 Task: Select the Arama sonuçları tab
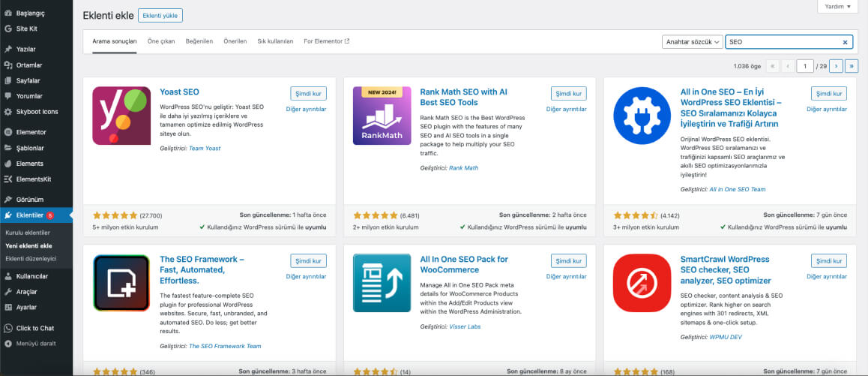coord(115,41)
